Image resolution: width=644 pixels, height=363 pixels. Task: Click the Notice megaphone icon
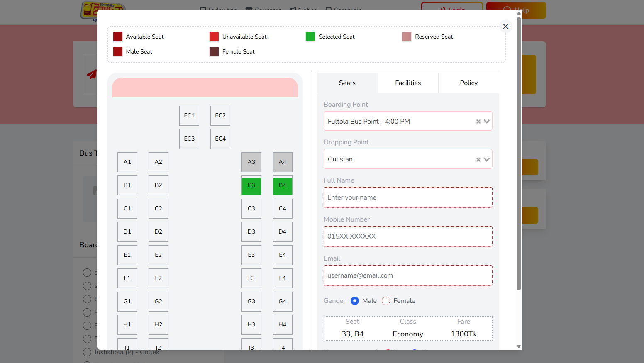pos(293,9)
